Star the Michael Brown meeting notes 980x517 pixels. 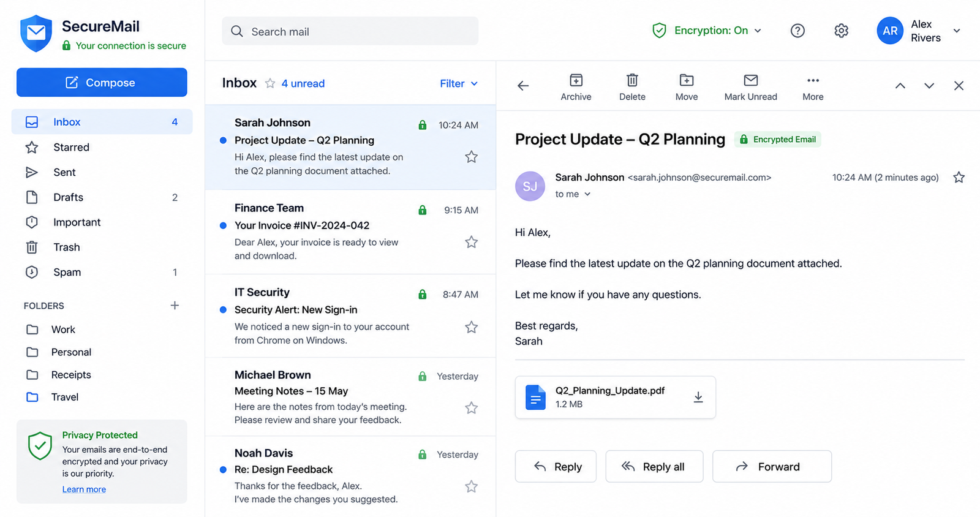[471, 408]
